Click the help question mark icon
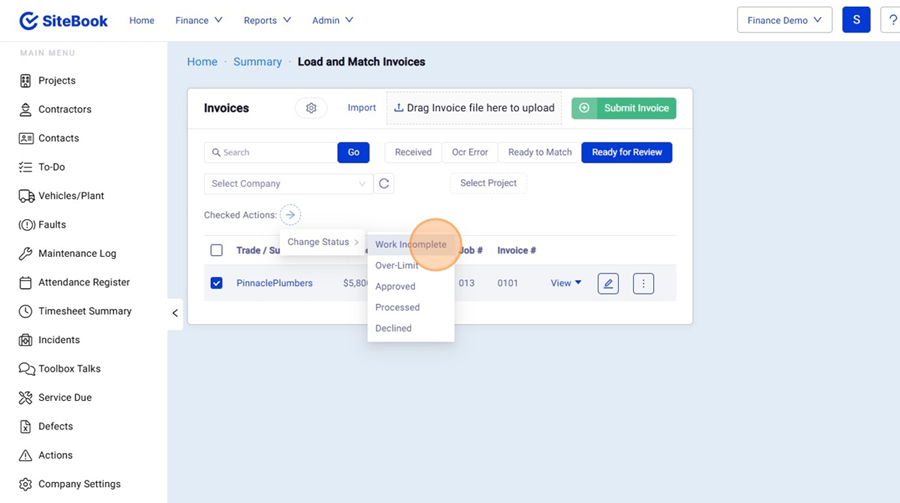The height and width of the screenshot is (503, 900). [x=890, y=20]
